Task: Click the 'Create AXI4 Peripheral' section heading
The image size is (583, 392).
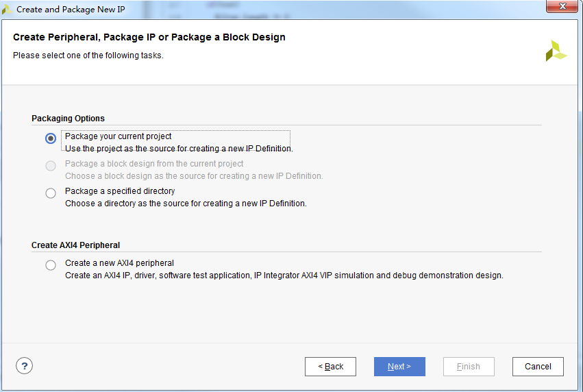Action: (75, 245)
